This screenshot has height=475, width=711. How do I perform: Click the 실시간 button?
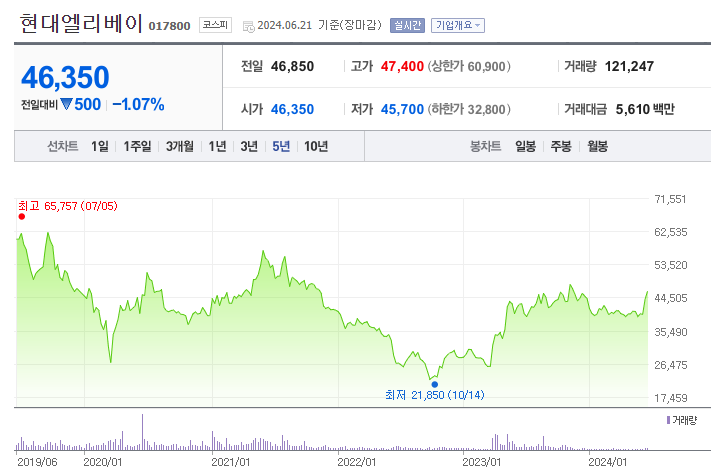coord(407,25)
